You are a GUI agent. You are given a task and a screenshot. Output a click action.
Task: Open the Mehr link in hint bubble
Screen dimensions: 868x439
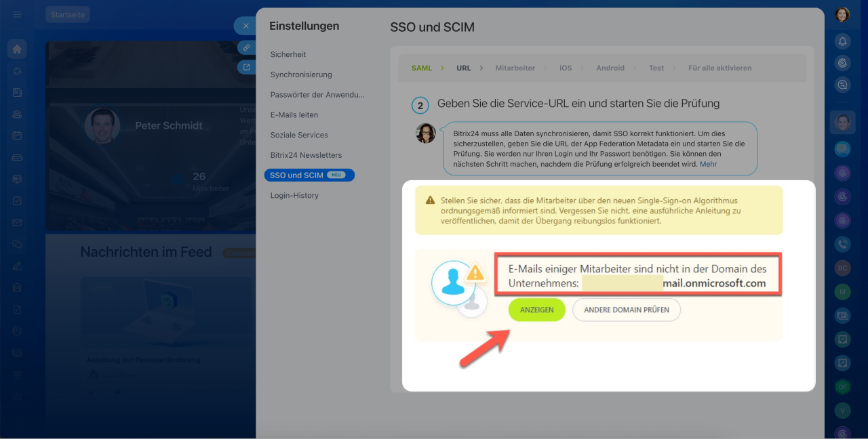pos(708,164)
